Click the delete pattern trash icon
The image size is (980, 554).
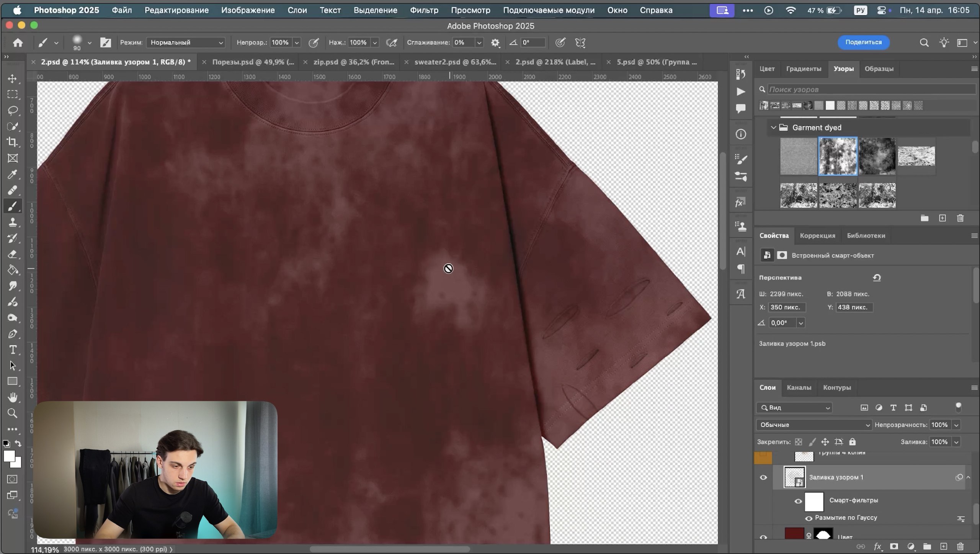pos(960,218)
